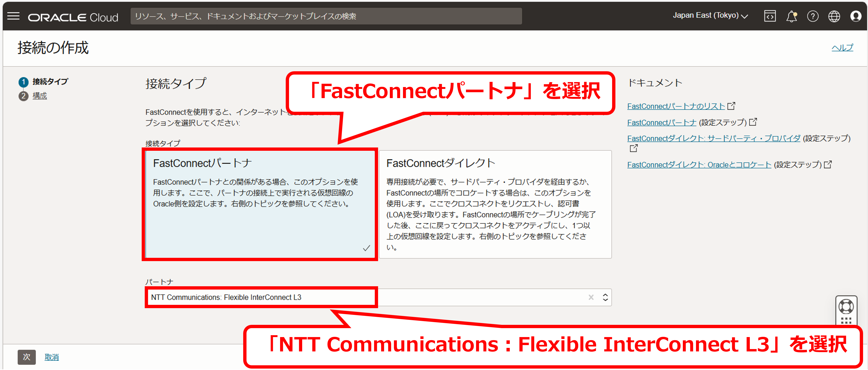
Task: Open the FastConnectパートナのリスト document link
Action: pos(676,106)
